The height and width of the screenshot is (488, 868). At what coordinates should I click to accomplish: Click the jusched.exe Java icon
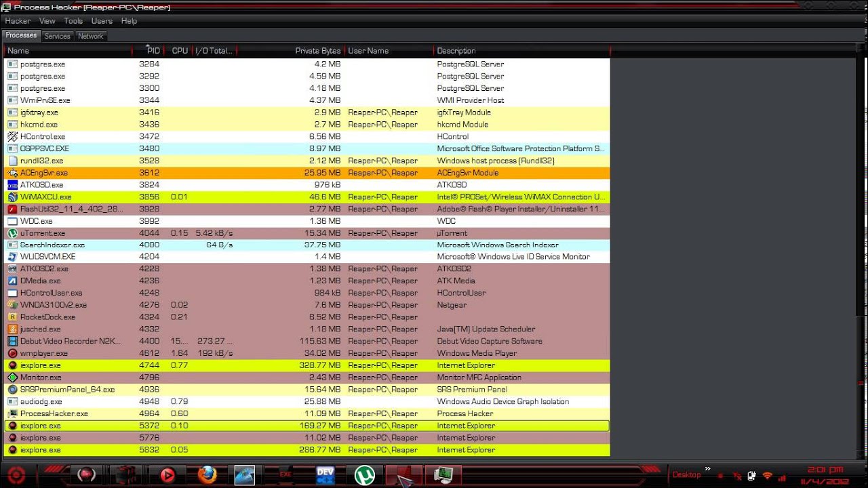point(12,329)
